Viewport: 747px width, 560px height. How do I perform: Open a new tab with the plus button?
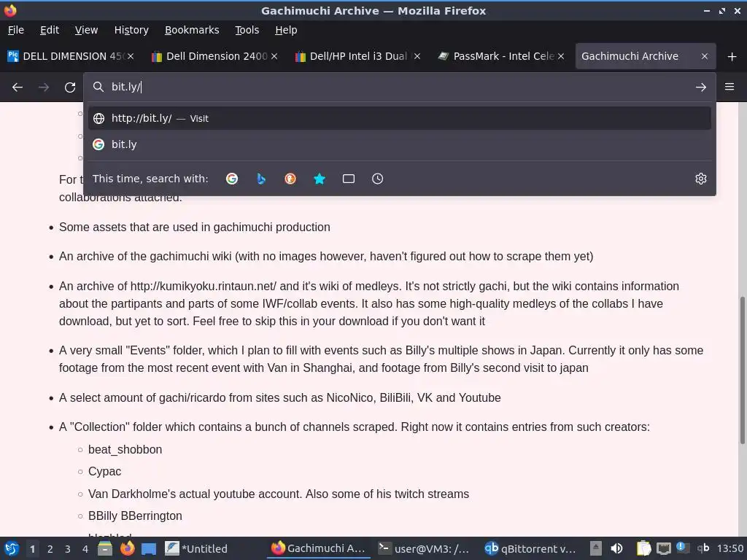(x=732, y=57)
